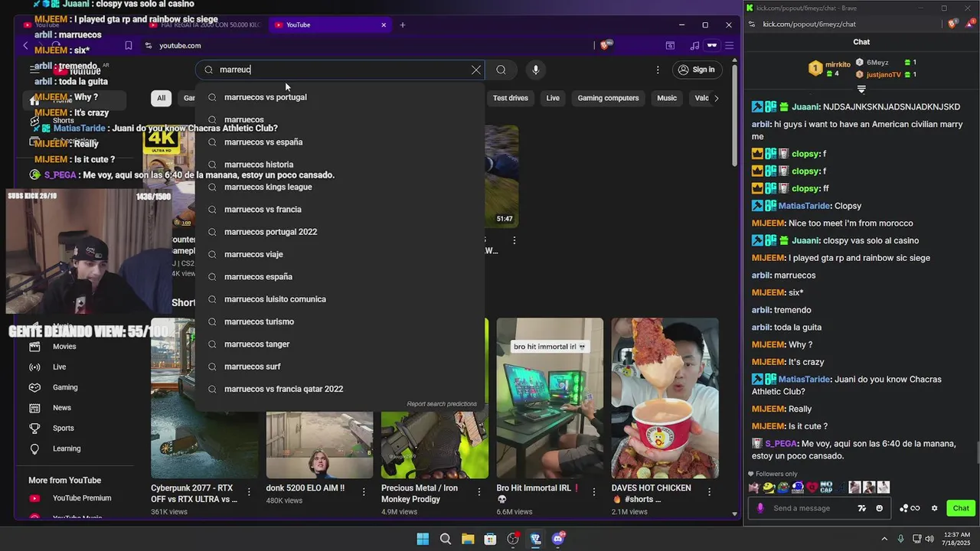Click into the YouTube search input field

(341, 70)
